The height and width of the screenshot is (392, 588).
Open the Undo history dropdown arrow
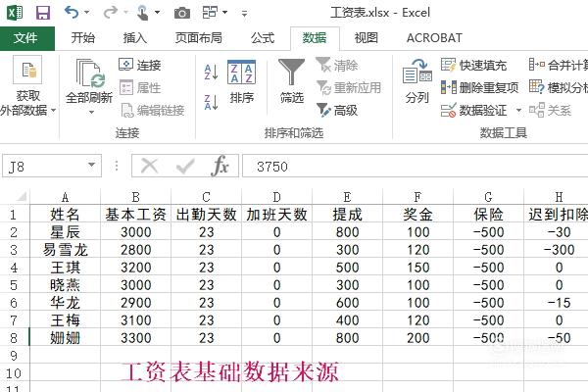(x=87, y=13)
